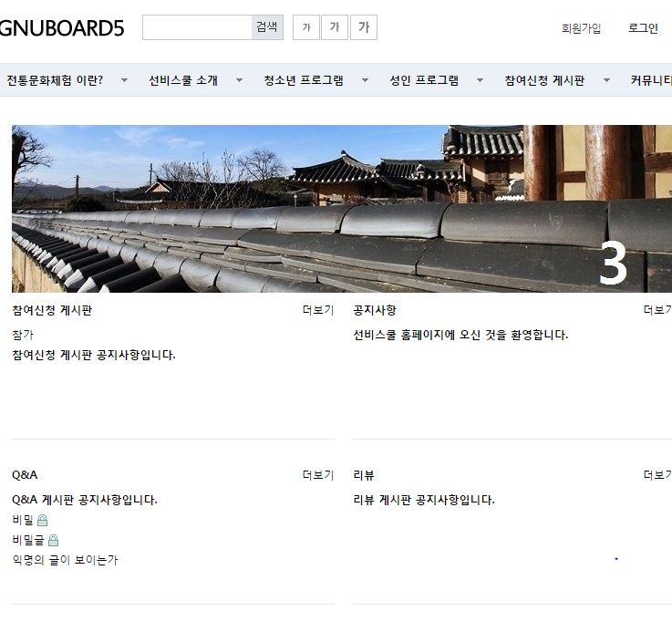Screen dimensions: 672x632
Task: Expand the arrow beside 참여신청 게시판 menu
Action: (606, 80)
